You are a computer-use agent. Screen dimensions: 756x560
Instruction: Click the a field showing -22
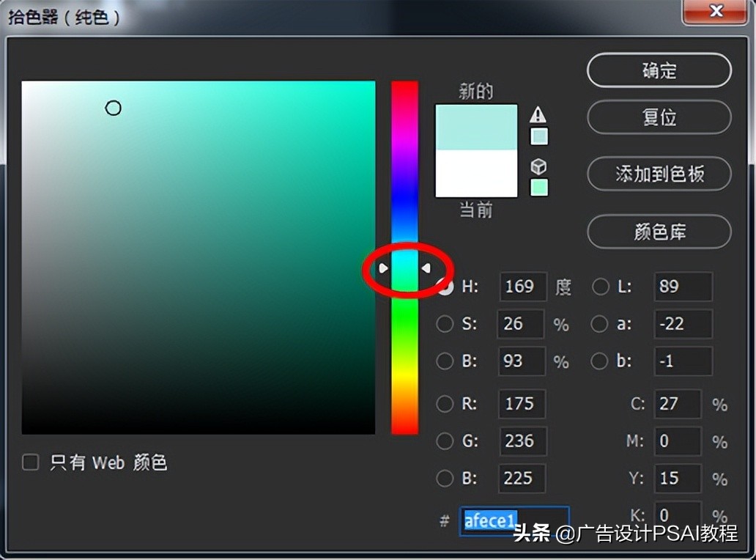[683, 324]
